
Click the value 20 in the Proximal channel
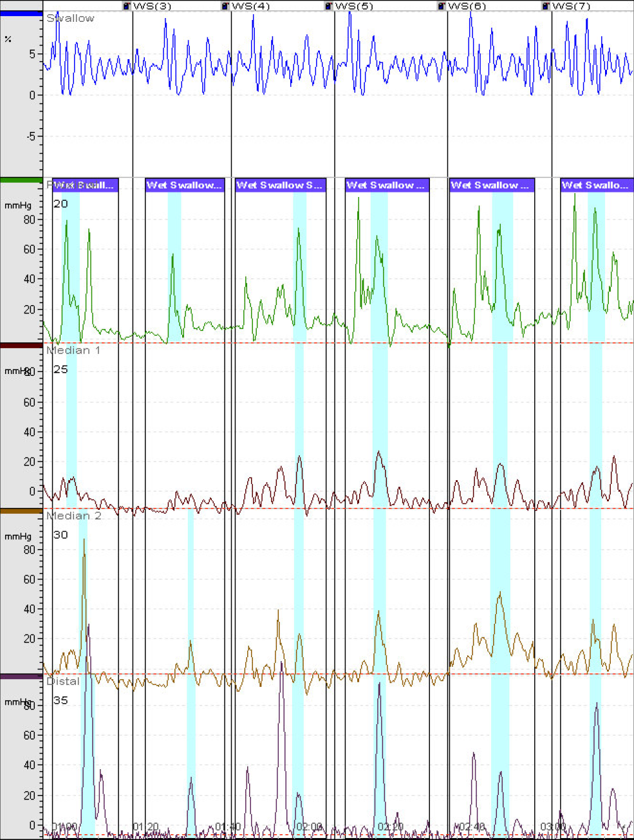click(61, 204)
